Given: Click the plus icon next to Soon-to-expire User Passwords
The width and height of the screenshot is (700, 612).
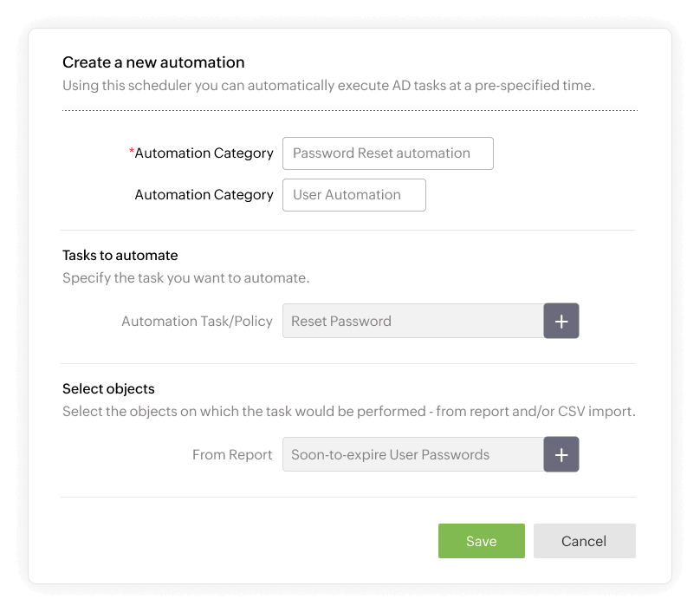Looking at the screenshot, I should 561,453.
